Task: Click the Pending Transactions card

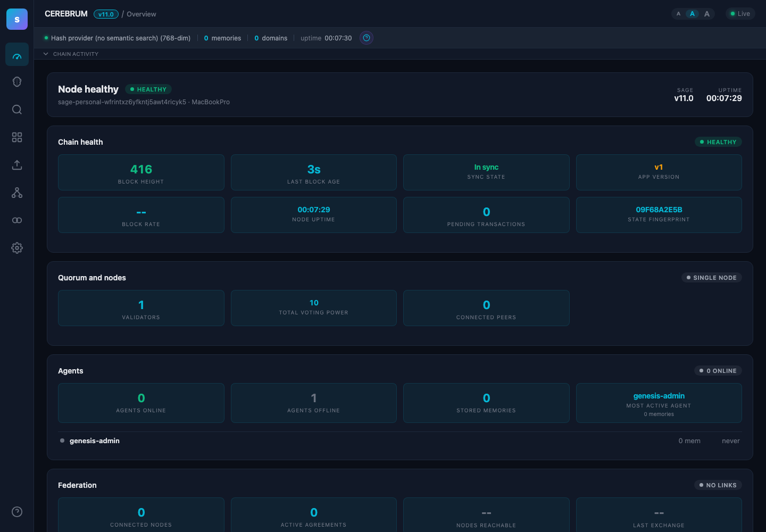Action: pos(486,215)
